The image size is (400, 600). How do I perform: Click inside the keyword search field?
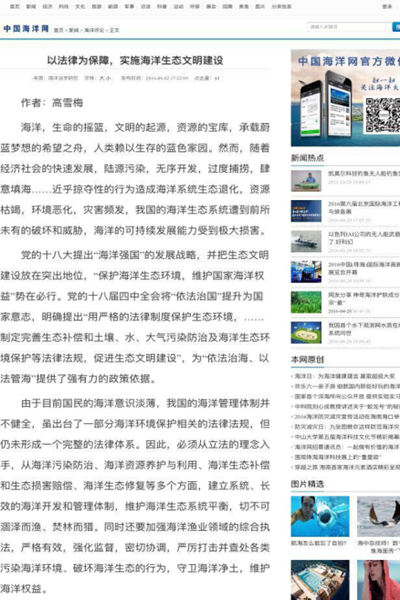tap(348, 27)
